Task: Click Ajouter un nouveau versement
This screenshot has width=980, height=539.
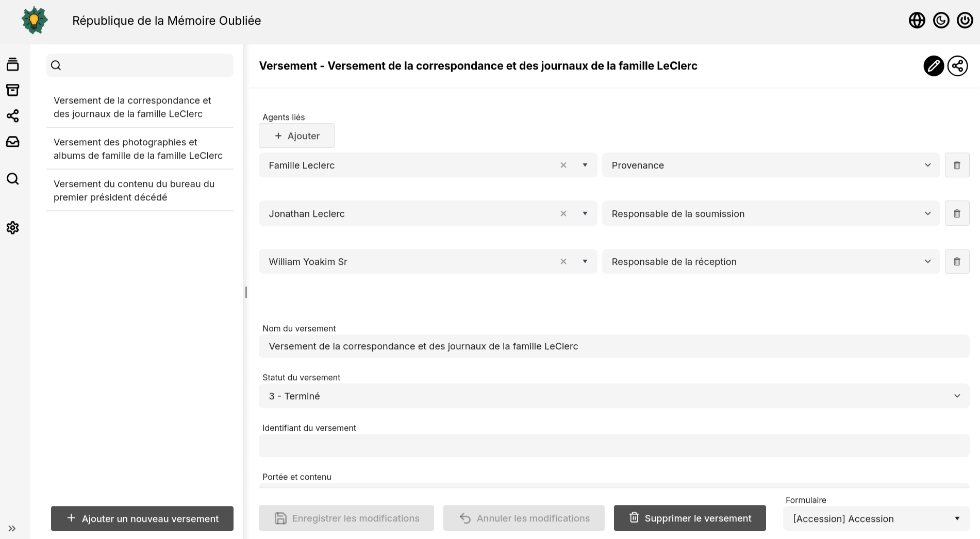Action: pos(142,518)
